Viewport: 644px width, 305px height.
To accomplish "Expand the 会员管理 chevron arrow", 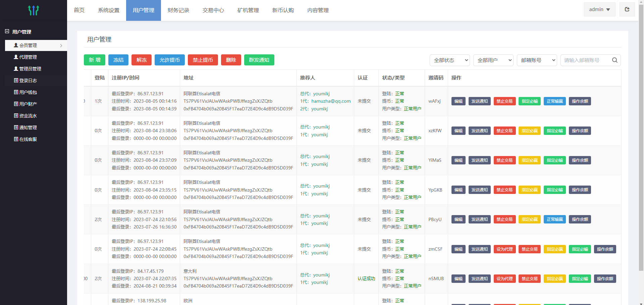I will (x=61, y=46).
